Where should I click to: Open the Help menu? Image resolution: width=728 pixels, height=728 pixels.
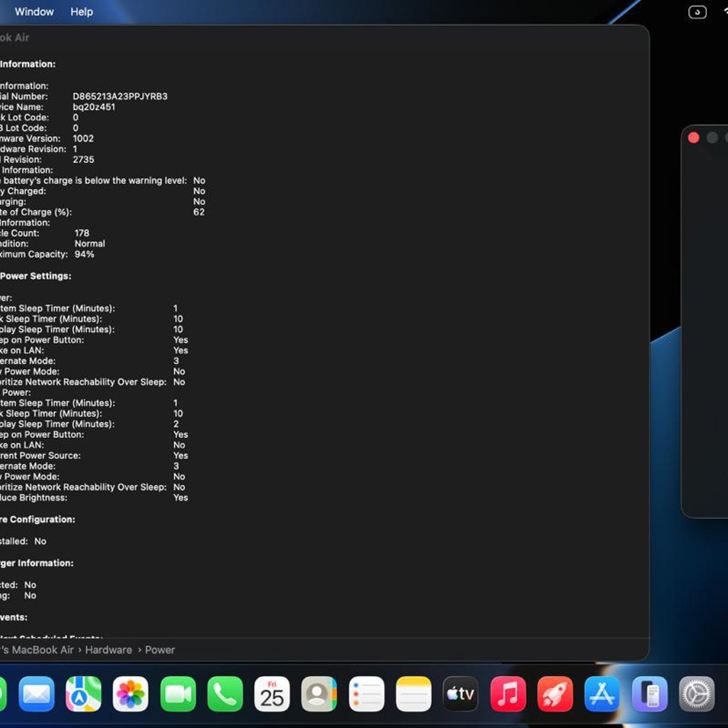[82, 11]
